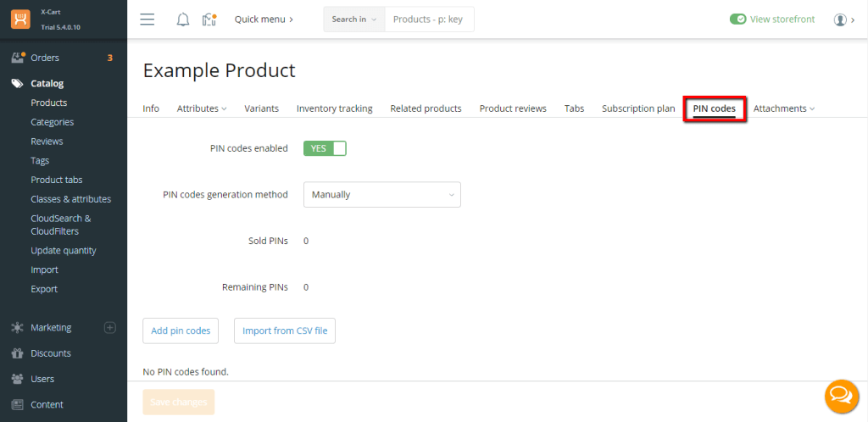Open Product tabs in sidebar

click(57, 180)
